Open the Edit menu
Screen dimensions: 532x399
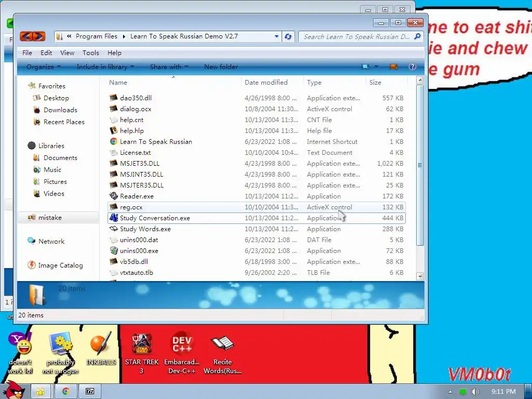coord(46,53)
